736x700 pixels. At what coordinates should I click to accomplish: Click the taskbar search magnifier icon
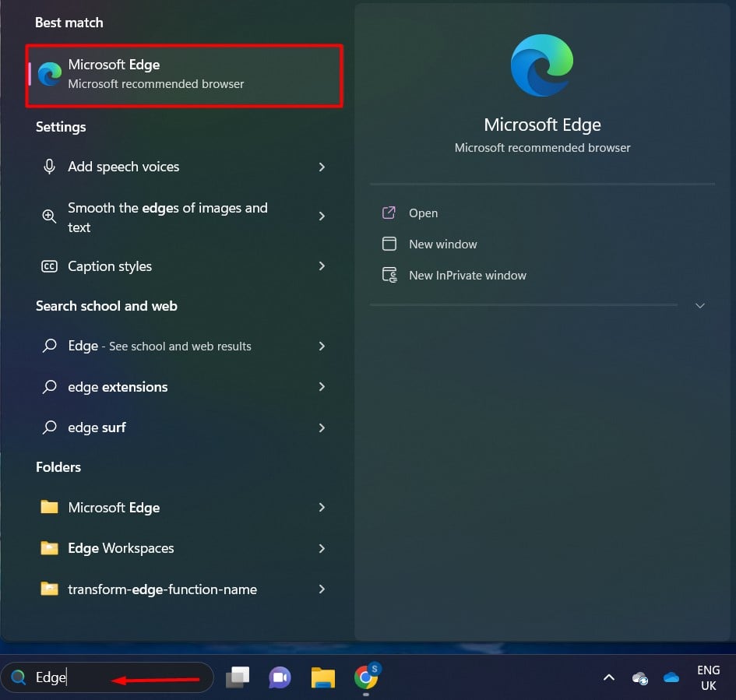coord(19,677)
